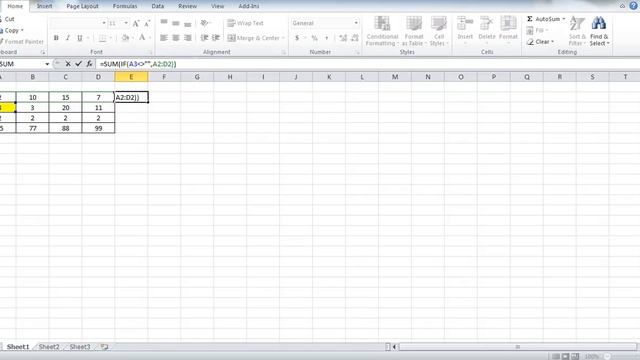Center text horizontally

(176, 38)
